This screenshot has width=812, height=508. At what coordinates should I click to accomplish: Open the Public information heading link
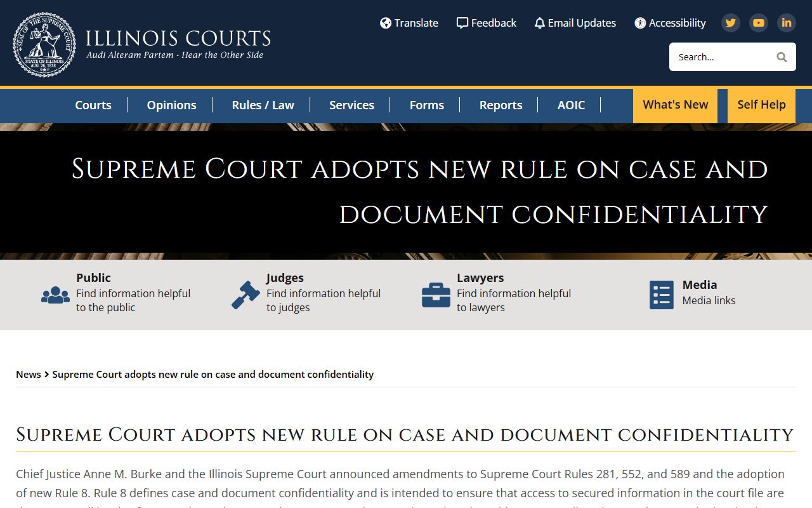click(93, 277)
